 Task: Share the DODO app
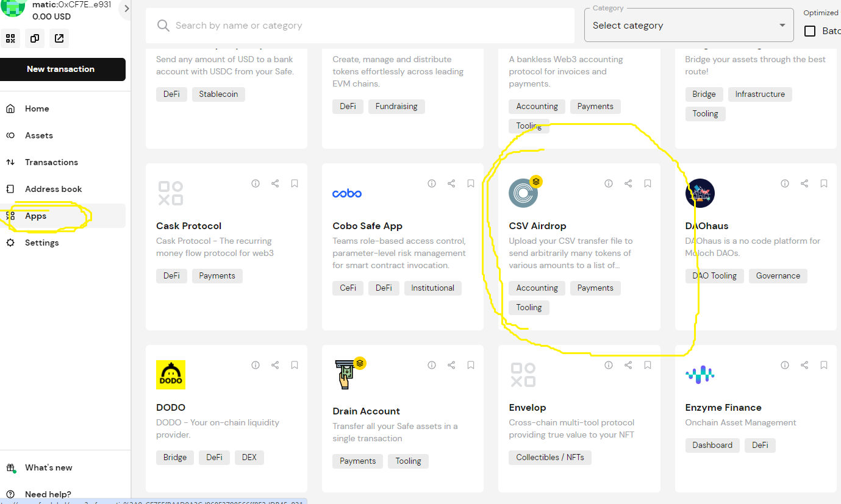click(x=275, y=365)
